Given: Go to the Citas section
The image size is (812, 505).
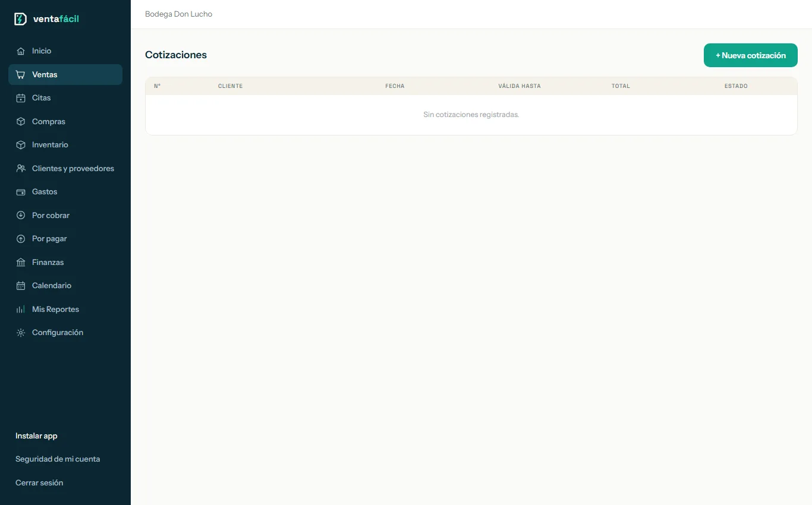Looking at the screenshot, I should 42,98.
